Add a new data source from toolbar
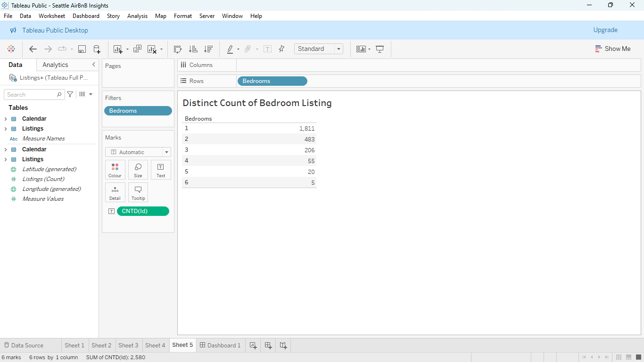 (97, 49)
